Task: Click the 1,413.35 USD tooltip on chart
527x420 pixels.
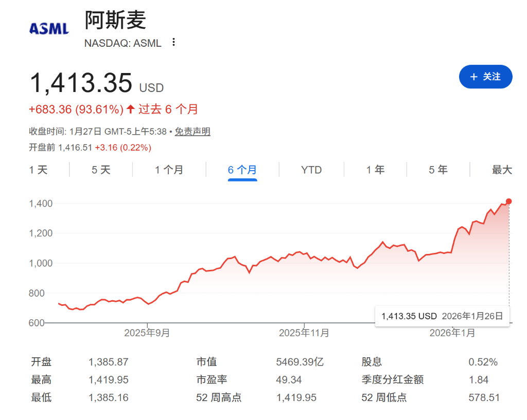Action: point(442,316)
